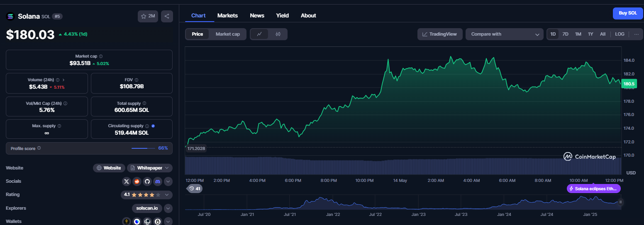Screen dimensions: 644x225
Task: Expand Volume (24h) arrow
Action: click(63, 80)
